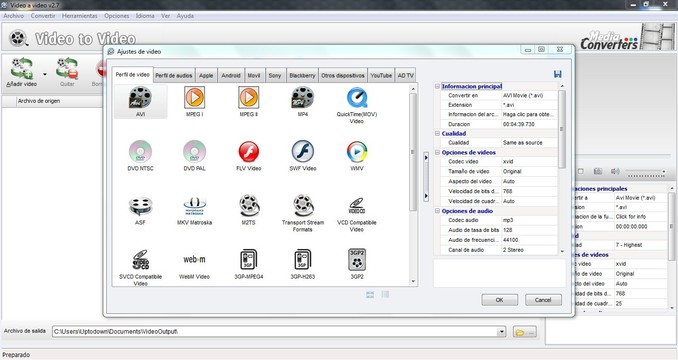Open the Añadir video dropdown arrow
The height and width of the screenshot is (360, 678).
tap(45, 74)
